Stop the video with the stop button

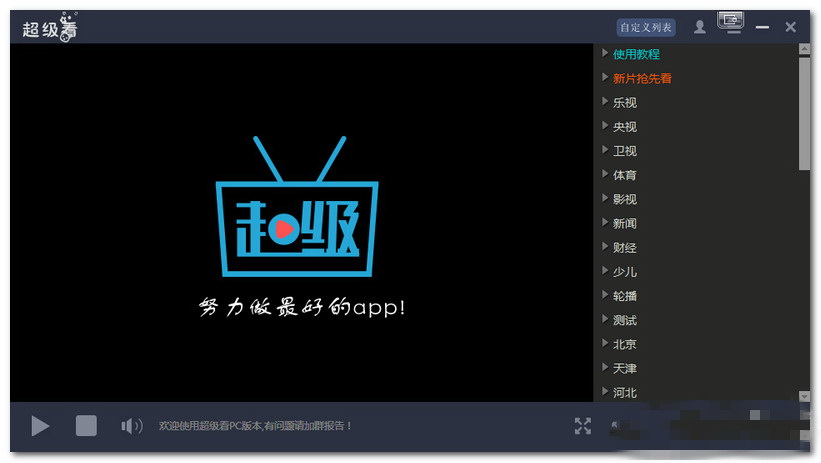86,426
